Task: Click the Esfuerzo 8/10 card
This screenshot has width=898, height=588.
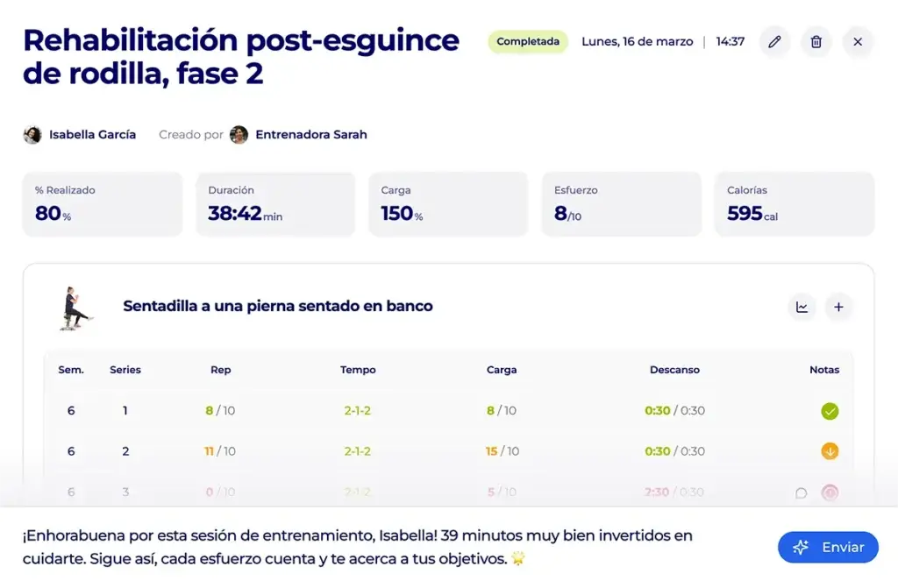Action: coord(622,204)
